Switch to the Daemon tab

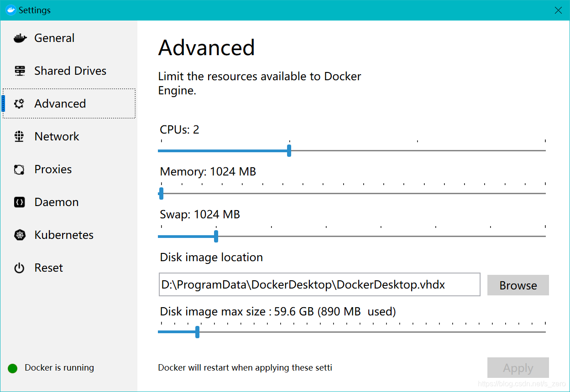tap(69, 202)
